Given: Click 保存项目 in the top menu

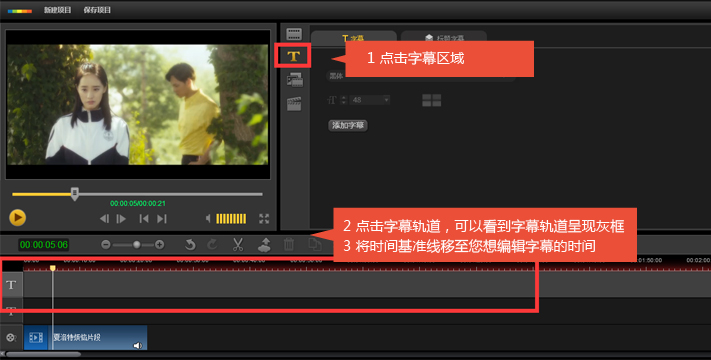Looking at the screenshot, I should click(x=97, y=10).
